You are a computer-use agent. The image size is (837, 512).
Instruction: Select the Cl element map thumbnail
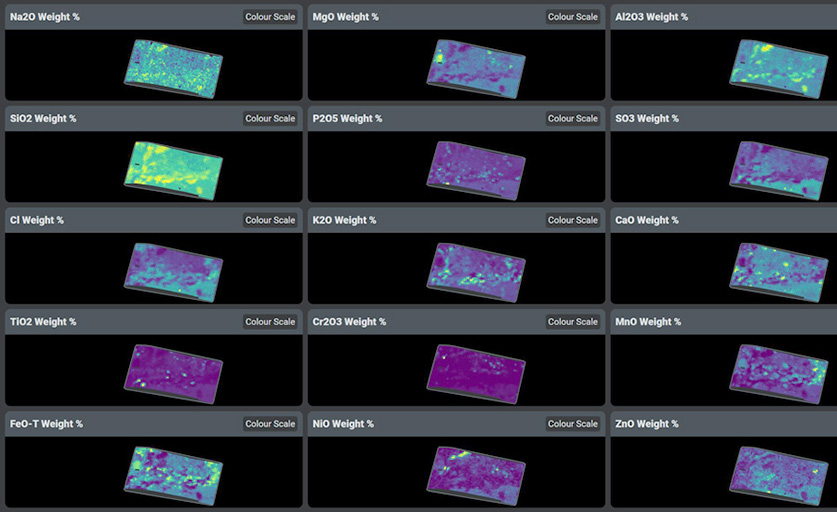point(173,272)
